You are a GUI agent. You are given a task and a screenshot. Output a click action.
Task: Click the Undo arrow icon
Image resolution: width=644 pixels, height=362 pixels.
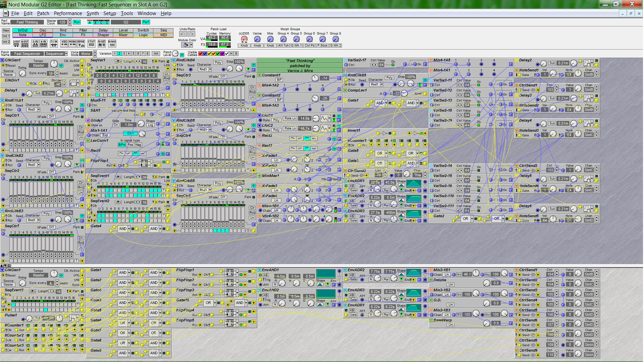tap(183, 34)
